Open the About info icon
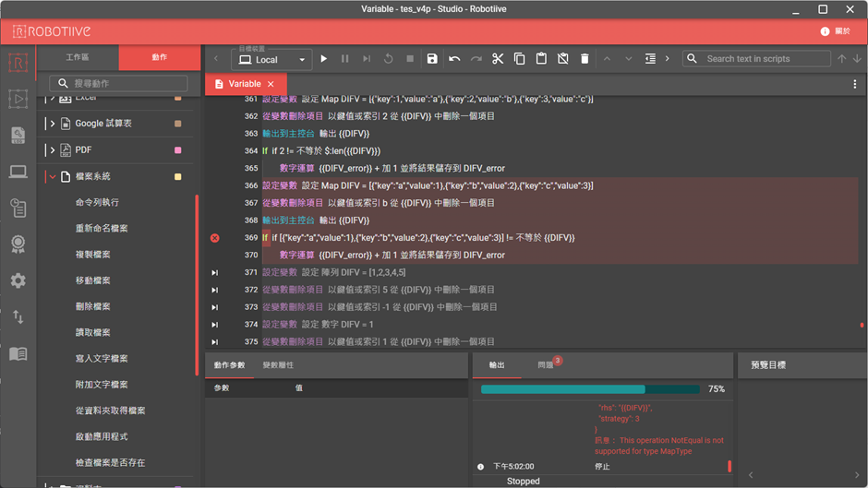This screenshot has height=488, width=868. [825, 31]
